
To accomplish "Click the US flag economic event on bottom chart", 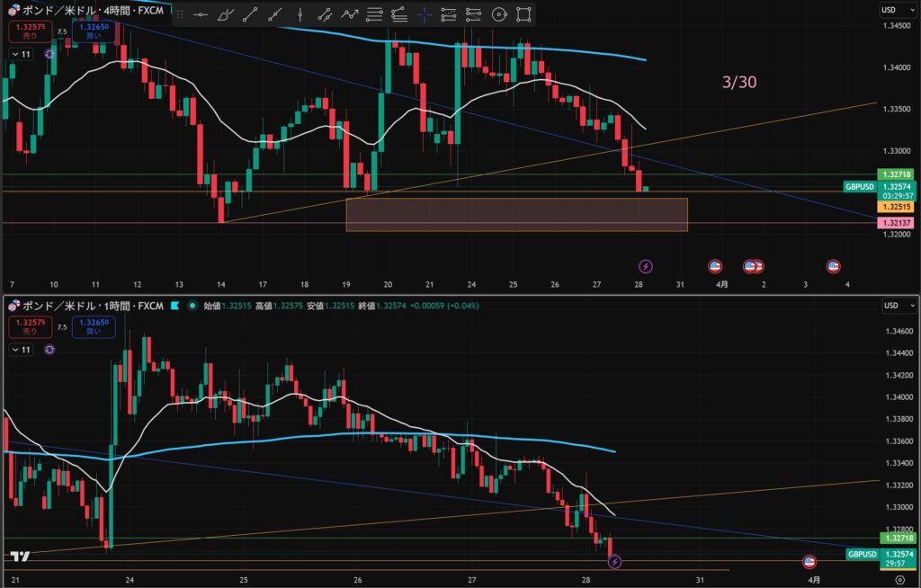I will [809, 562].
